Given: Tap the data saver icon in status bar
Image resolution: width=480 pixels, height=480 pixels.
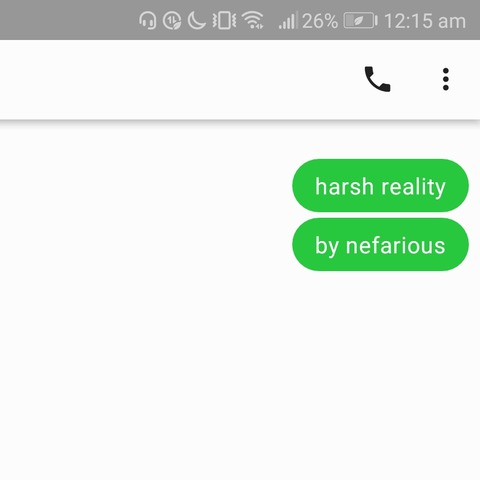Looking at the screenshot, I should tap(172, 21).
